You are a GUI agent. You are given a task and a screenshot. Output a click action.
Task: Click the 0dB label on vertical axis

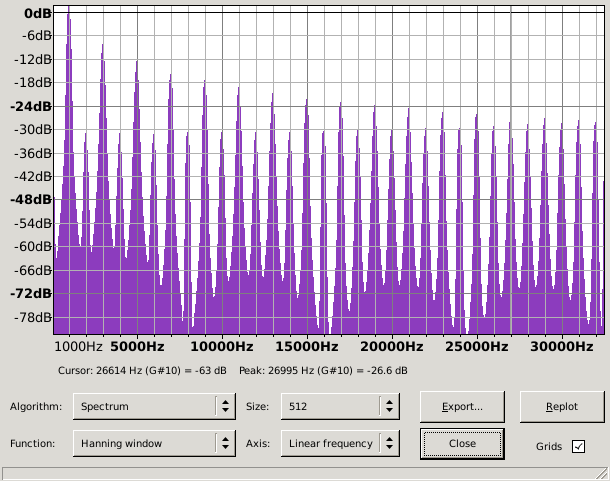pyautogui.click(x=38, y=13)
